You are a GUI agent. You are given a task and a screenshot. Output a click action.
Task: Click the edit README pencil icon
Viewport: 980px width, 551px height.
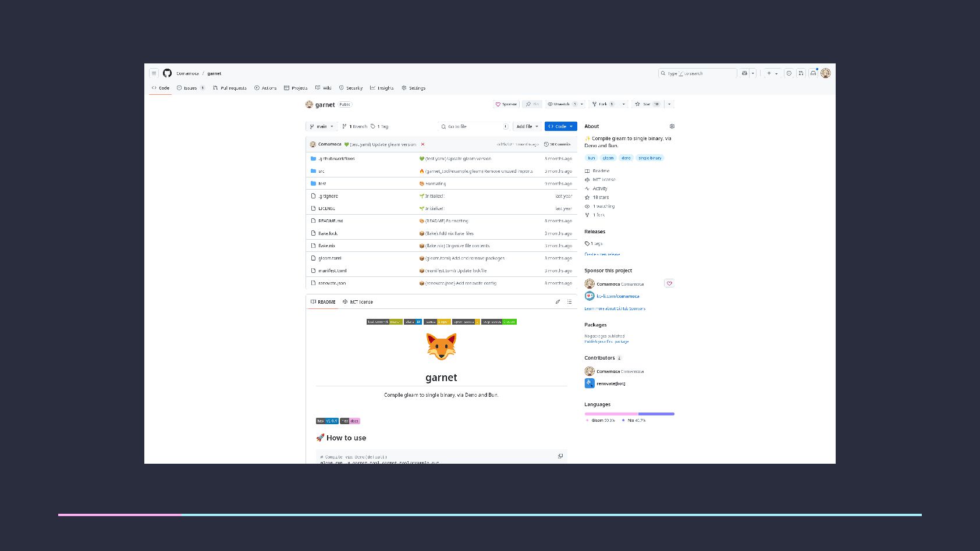[558, 302]
